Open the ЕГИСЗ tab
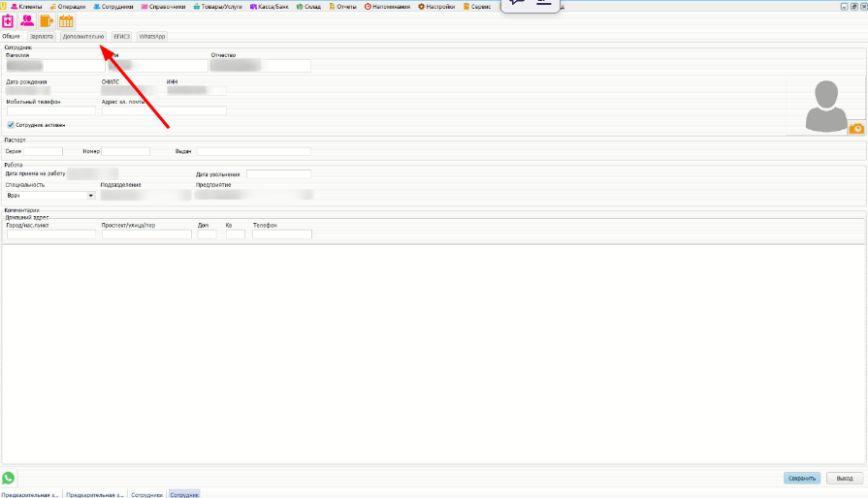Image resolution: width=868 pixels, height=498 pixels. (x=121, y=36)
